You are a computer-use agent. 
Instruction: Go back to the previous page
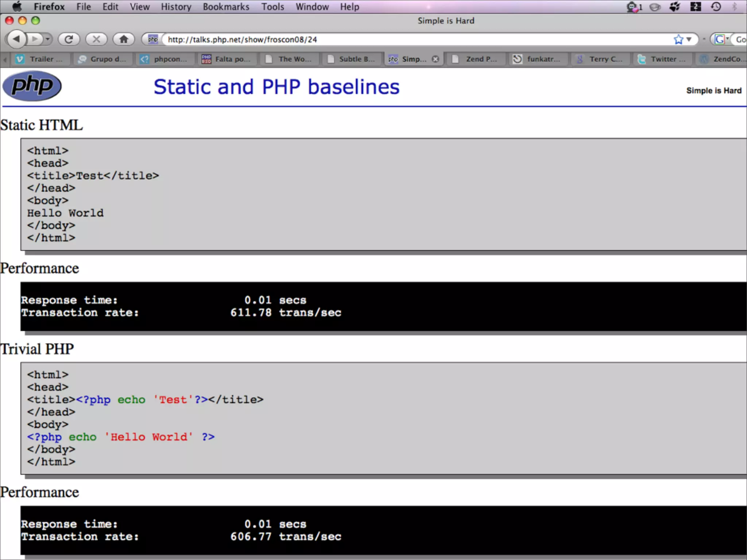pos(17,39)
